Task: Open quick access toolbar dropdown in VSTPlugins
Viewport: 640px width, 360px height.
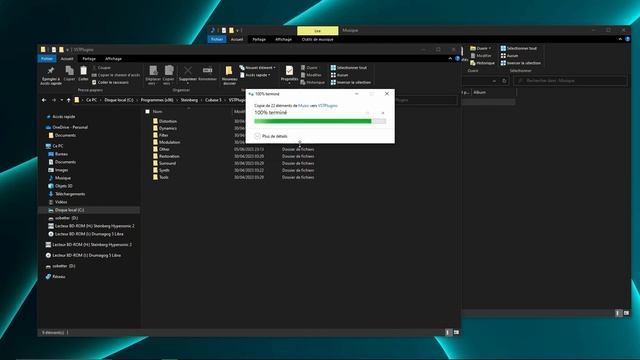Action: [x=67, y=50]
